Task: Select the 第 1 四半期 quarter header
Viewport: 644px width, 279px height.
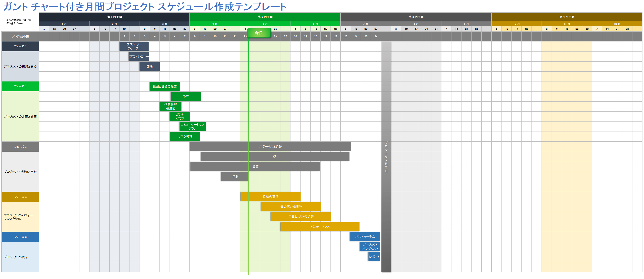Action: [114, 17]
